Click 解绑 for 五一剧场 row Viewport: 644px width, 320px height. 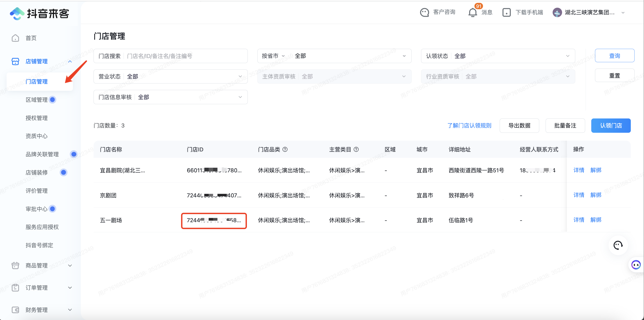pos(596,220)
